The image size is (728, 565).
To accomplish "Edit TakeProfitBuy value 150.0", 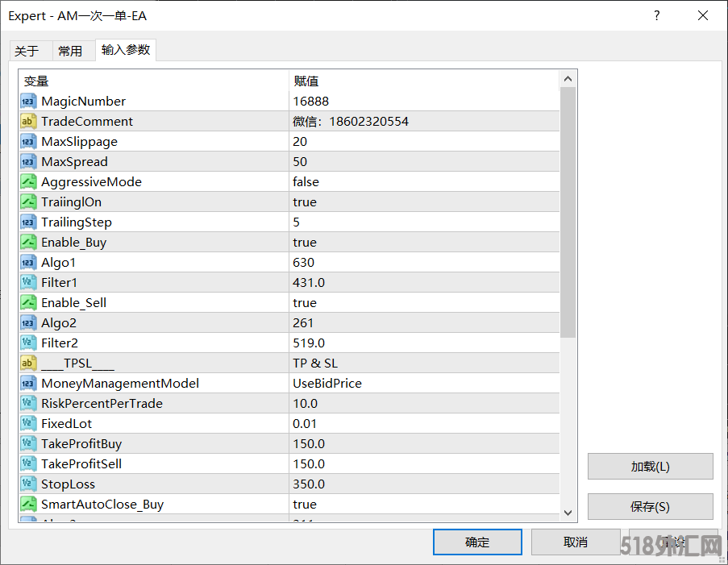I will [424, 444].
